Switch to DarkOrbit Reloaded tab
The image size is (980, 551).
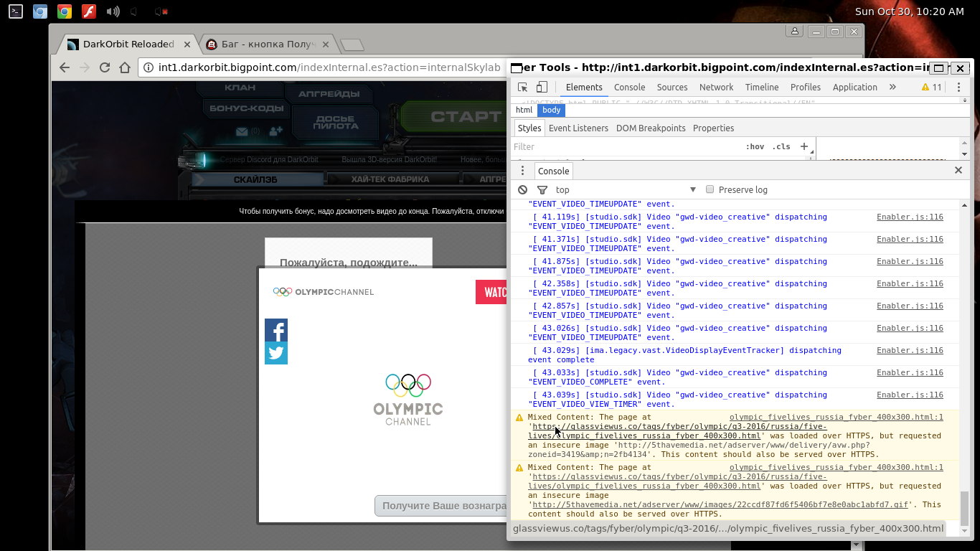(x=128, y=44)
